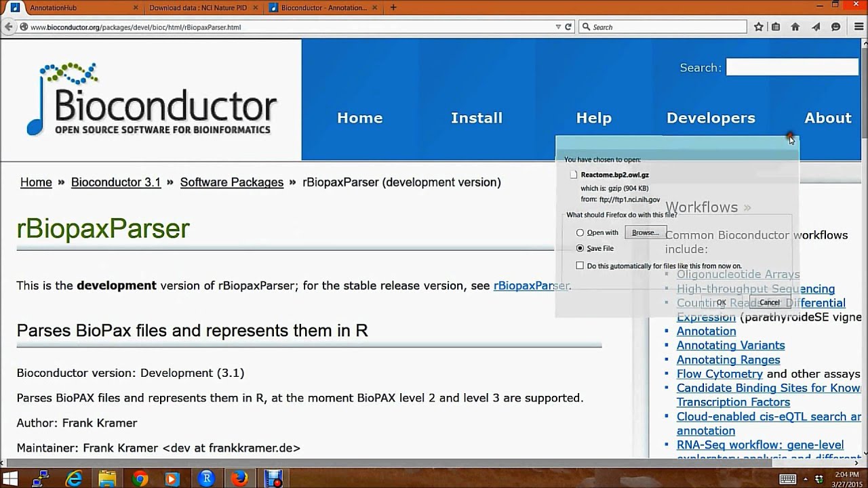This screenshot has height=488, width=868.
Task: Close the Bioconductor Annotation tab
Action: click(x=376, y=7)
